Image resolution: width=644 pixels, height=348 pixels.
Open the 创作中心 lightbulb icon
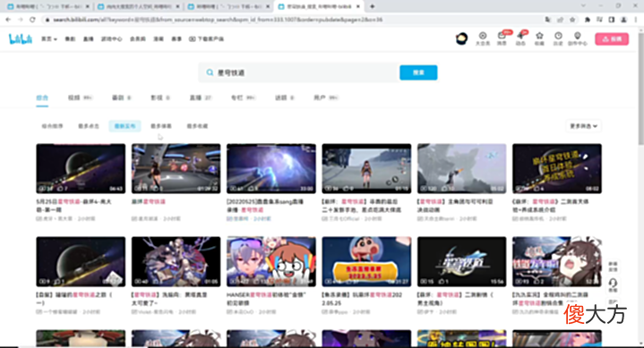coord(578,38)
